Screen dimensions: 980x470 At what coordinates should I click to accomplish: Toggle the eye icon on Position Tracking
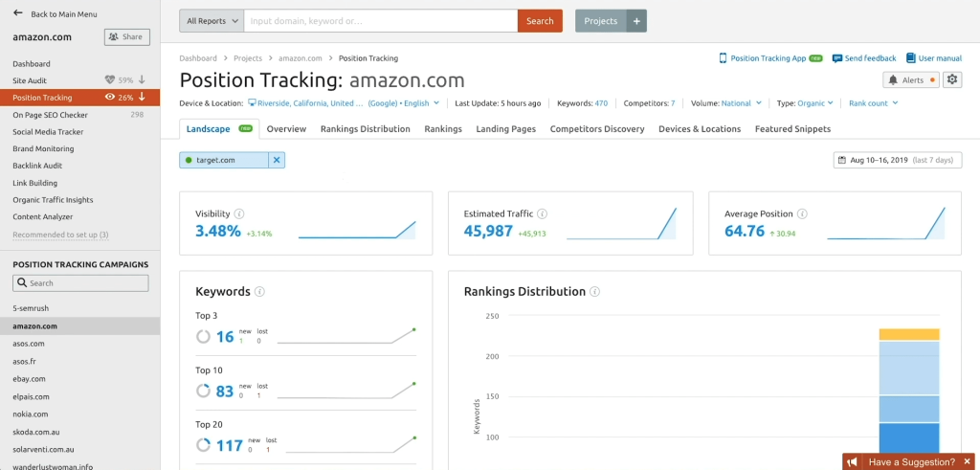coord(110,98)
